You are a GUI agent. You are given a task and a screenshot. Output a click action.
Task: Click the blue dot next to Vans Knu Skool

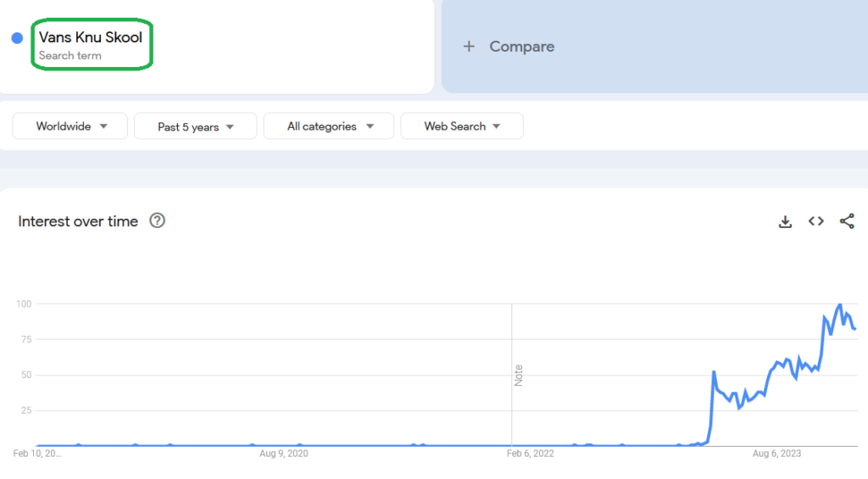coord(17,37)
